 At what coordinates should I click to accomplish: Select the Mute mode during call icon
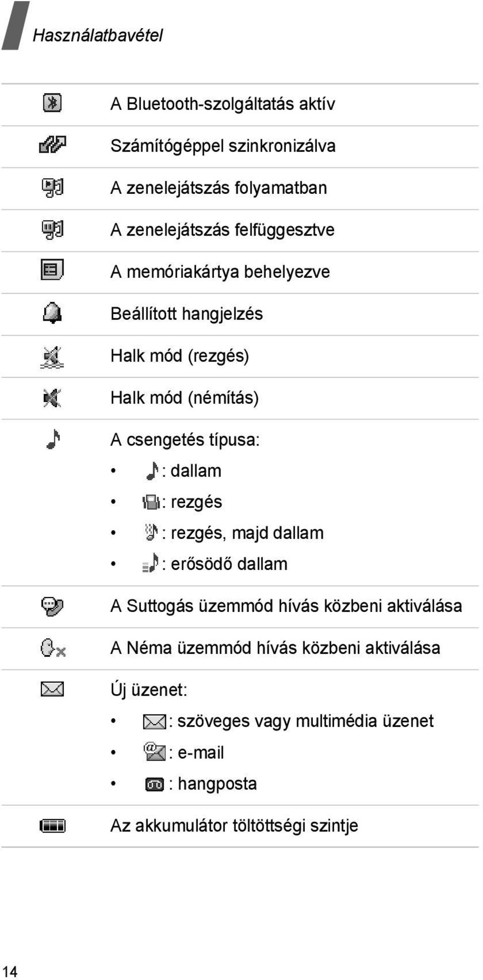point(53,648)
